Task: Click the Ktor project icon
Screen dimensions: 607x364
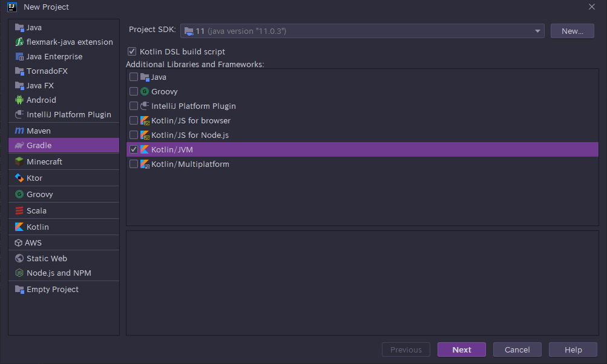Action: point(19,178)
